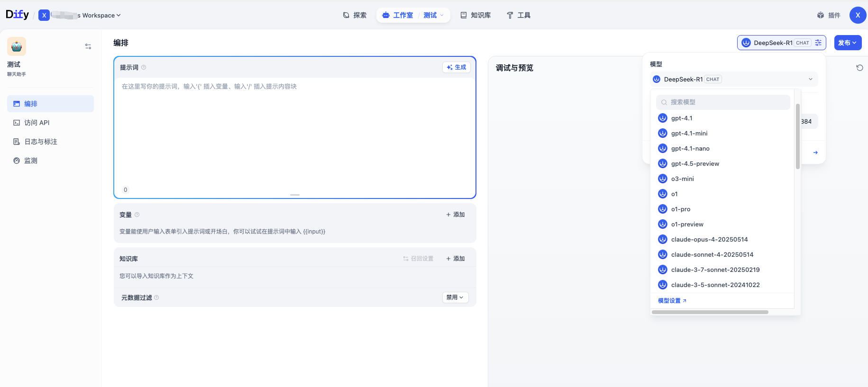The height and width of the screenshot is (387, 868).
Task: Expand the 模型 DeepSeek-R1 combo box
Action: (x=734, y=79)
